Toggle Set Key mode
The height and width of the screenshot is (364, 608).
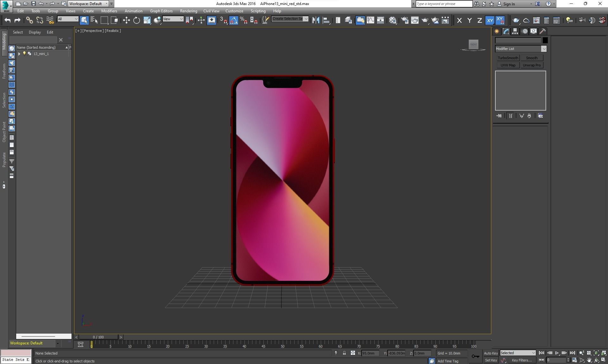pyautogui.click(x=491, y=360)
